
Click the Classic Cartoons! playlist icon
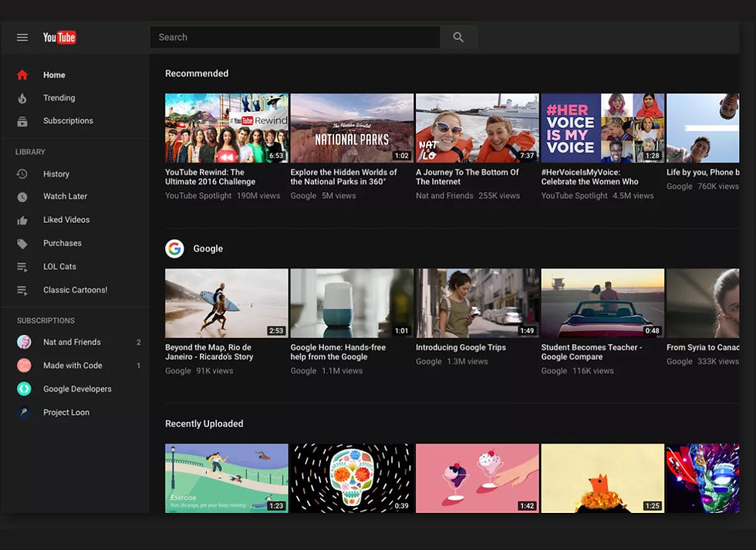22,290
